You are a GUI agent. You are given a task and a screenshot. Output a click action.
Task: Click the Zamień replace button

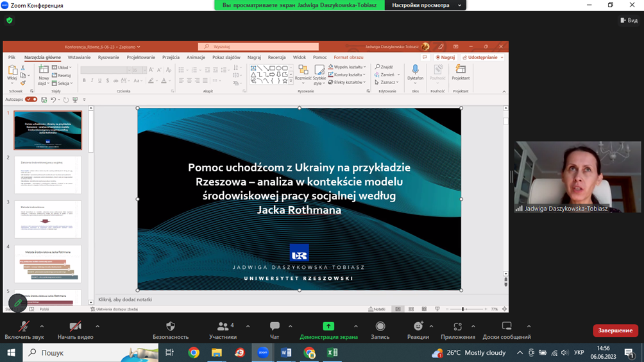click(x=387, y=74)
